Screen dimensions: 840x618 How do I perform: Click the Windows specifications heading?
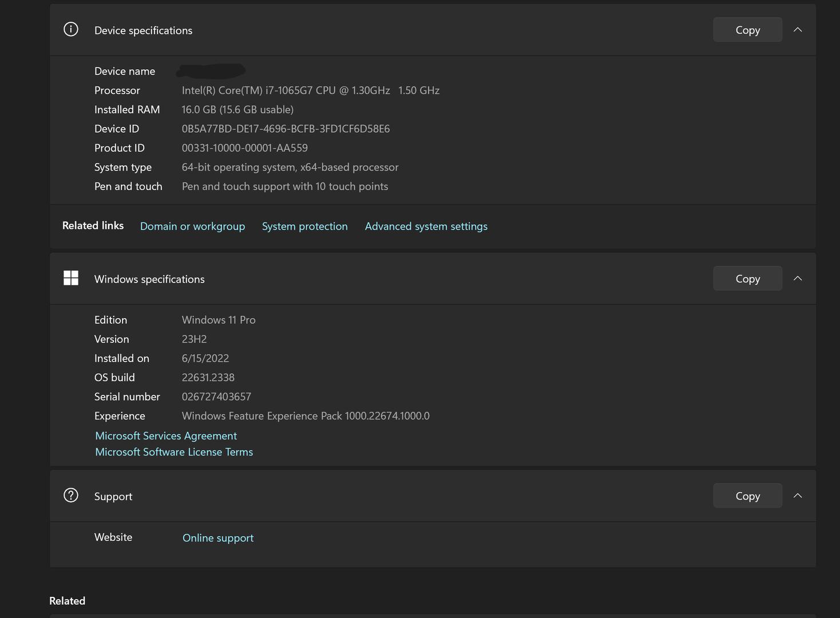[149, 279]
